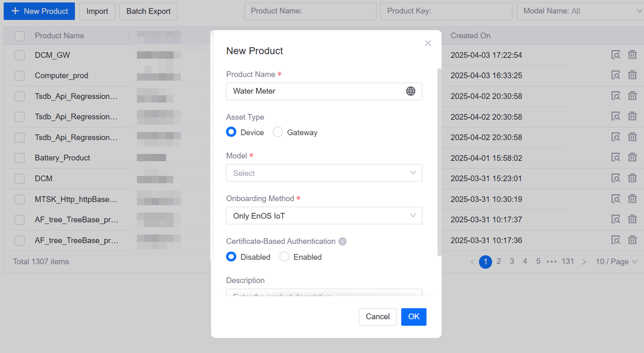Screen dimensions: 644x353
Task: Click the next page arrow in pagination
Action: coord(584,262)
